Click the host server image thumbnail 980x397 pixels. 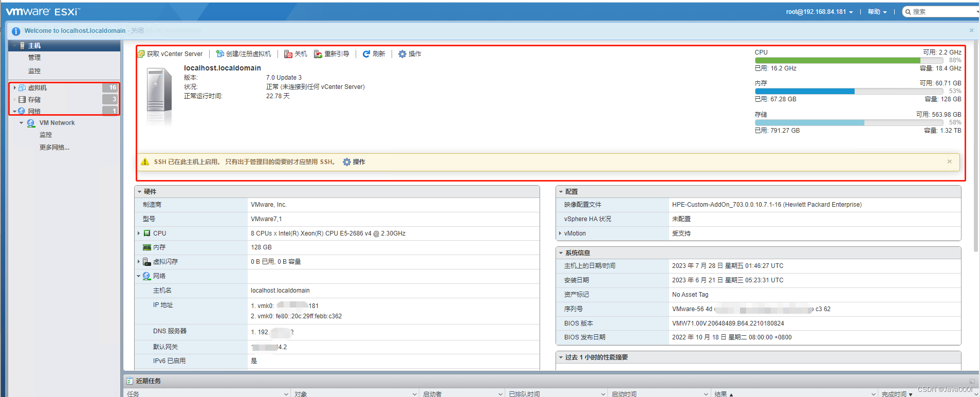[159, 97]
